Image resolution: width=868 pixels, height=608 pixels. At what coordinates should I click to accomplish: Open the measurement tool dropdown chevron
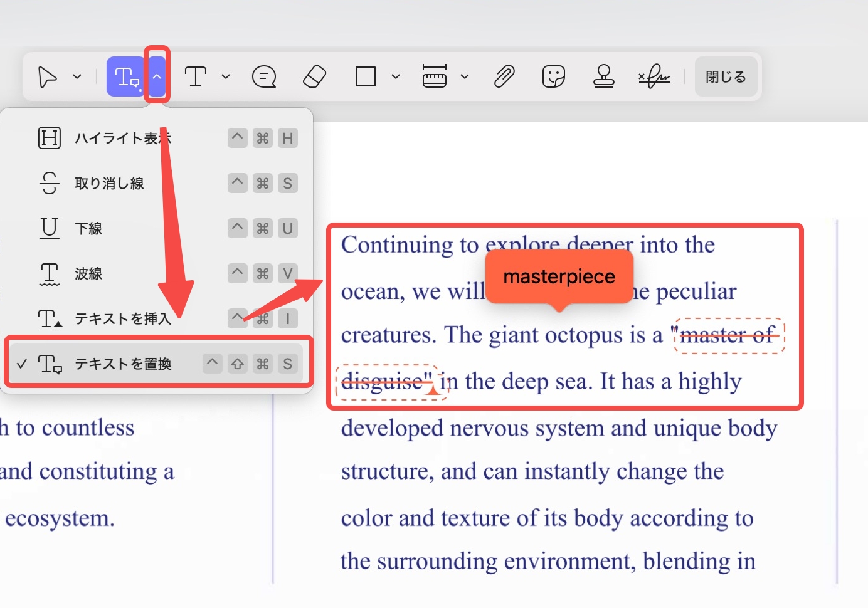coord(465,76)
